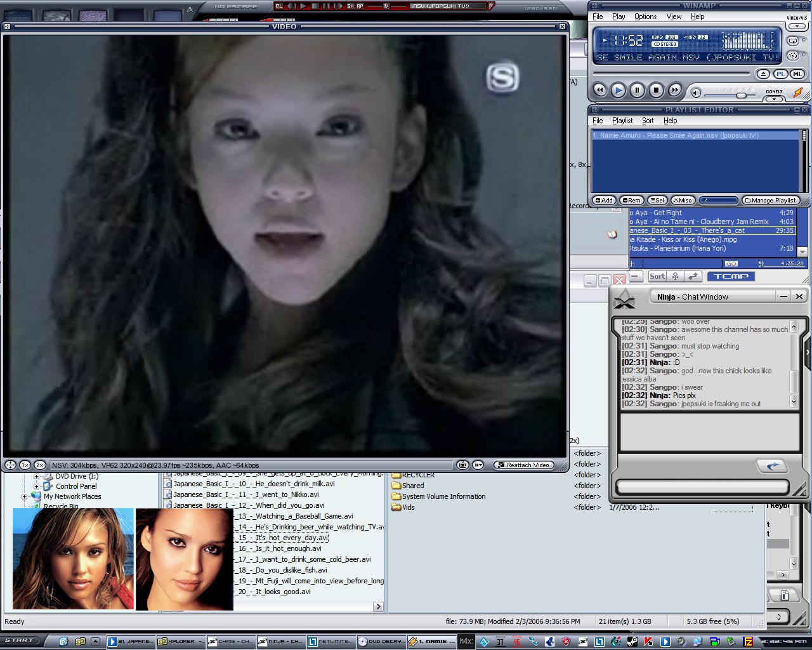812x650 pixels.
Task: Click the Manage Playlist button
Action: tap(769, 201)
